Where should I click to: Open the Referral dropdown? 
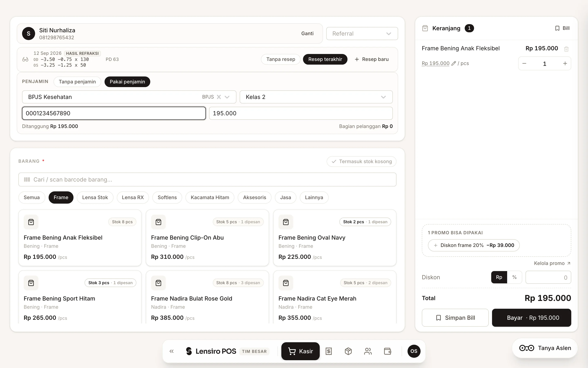(x=362, y=34)
